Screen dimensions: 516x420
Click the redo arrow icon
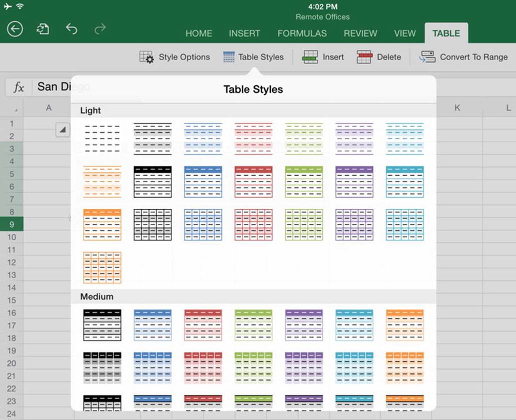pyautogui.click(x=100, y=29)
